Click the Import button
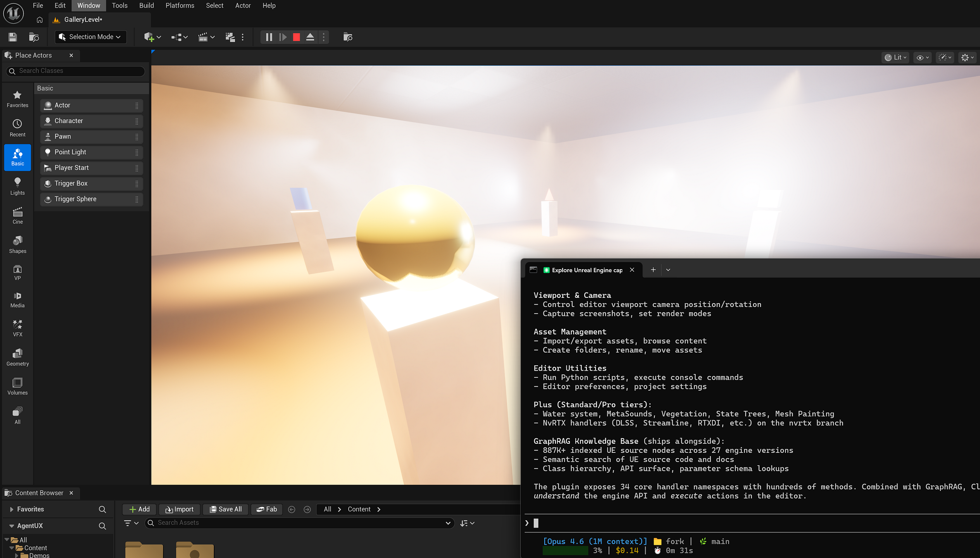This screenshot has width=980, height=558. [179, 509]
